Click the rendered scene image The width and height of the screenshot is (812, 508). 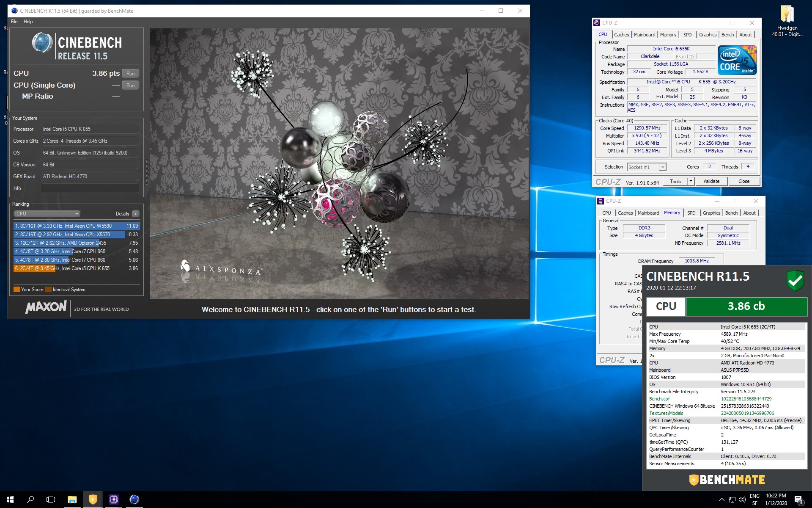point(339,164)
